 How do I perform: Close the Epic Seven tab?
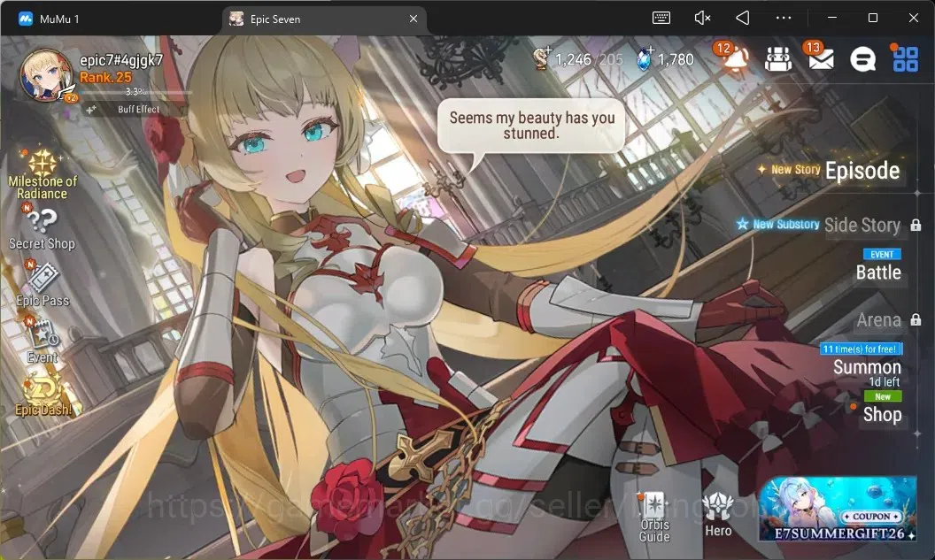coord(413,19)
